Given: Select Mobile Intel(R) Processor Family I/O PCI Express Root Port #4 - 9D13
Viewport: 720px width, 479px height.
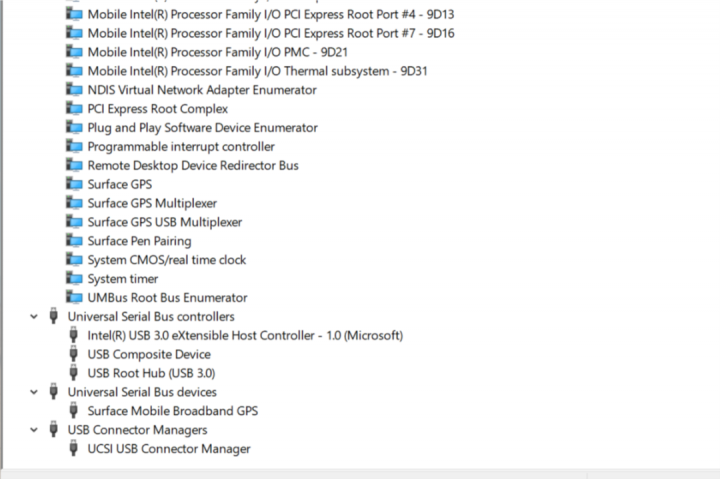Looking at the screenshot, I should click(271, 15).
